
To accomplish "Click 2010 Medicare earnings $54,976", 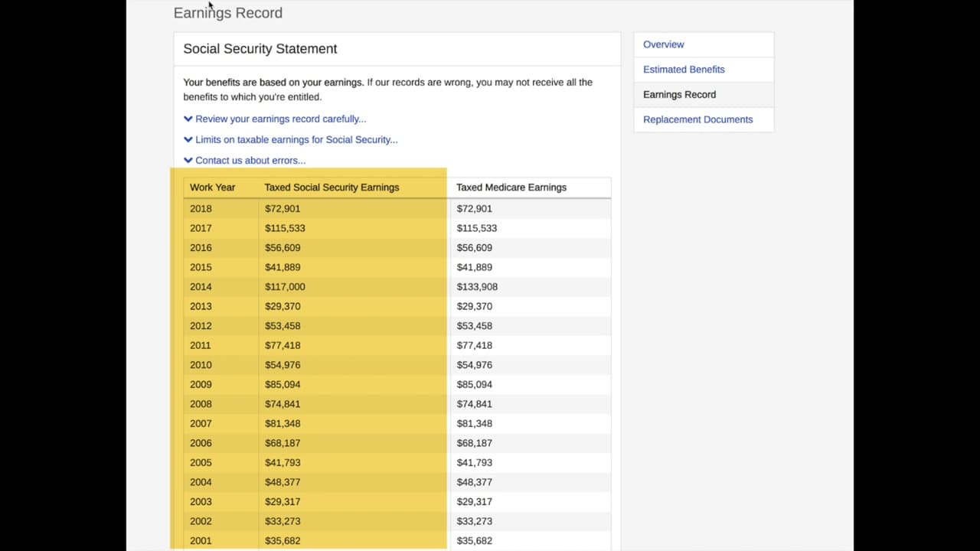I will pos(475,365).
